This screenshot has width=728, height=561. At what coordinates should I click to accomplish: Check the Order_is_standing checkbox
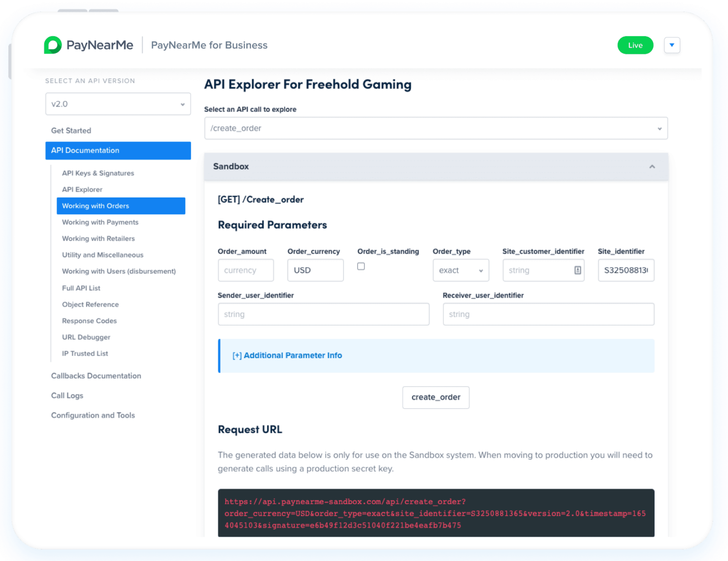pos(361,266)
